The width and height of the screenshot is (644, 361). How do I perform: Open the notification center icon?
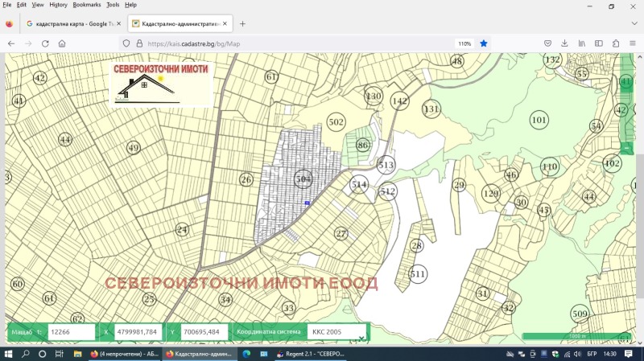click(629, 354)
